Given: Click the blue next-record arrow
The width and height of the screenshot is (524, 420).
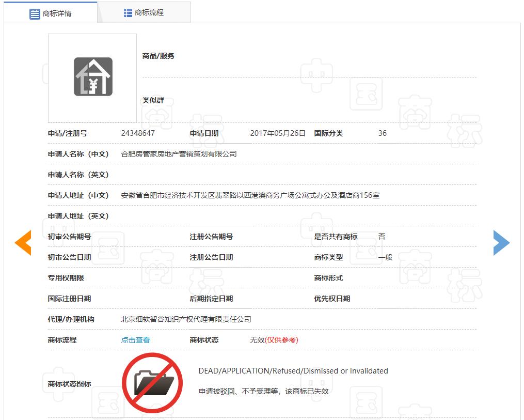Looking at the screenshot, I should point(501,242).
